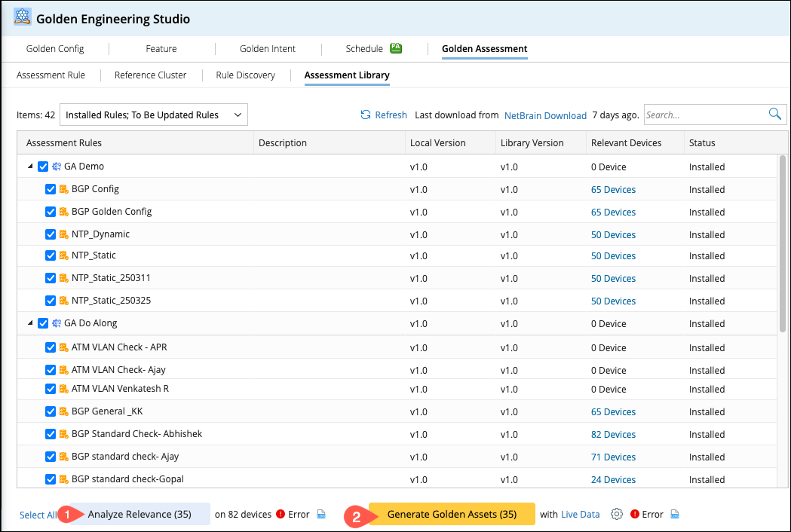Click the search magnifier icon
This screenshot has height=532, width=791.
tap(774, 115)
